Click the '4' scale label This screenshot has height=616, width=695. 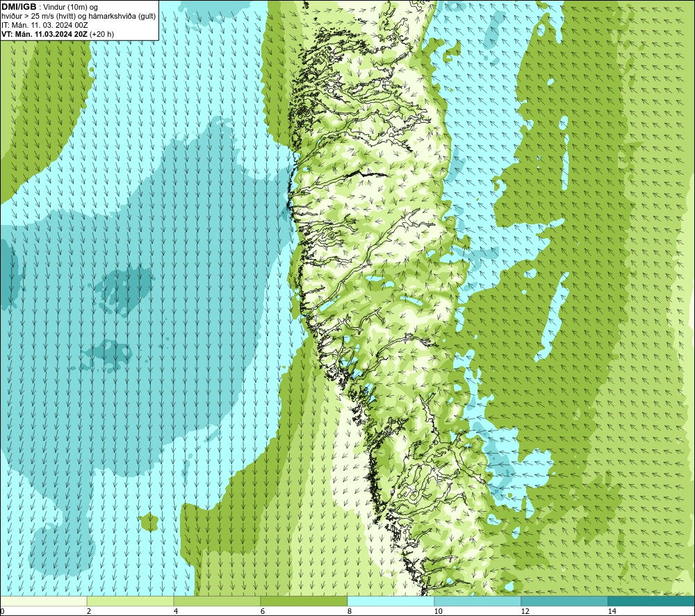coord(176,611)
